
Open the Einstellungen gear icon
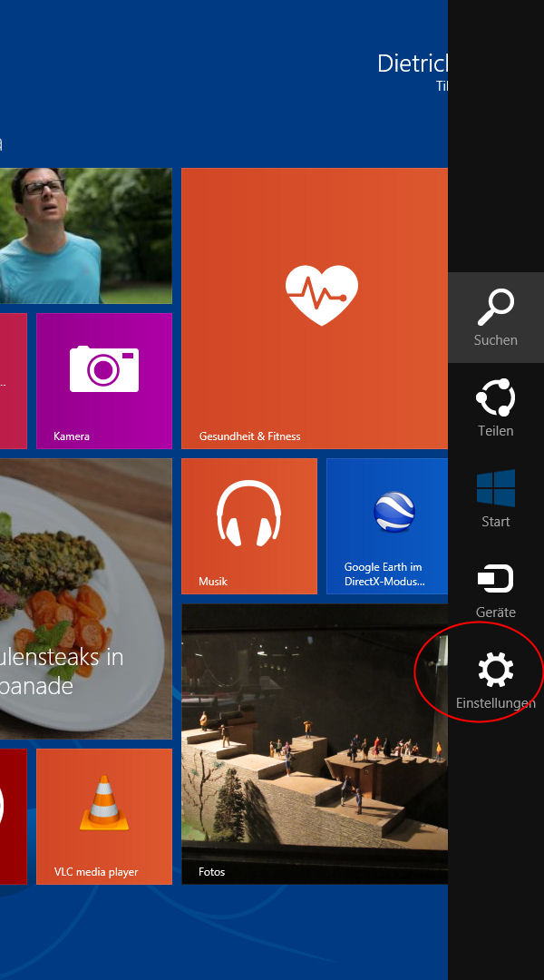[496, 671]
